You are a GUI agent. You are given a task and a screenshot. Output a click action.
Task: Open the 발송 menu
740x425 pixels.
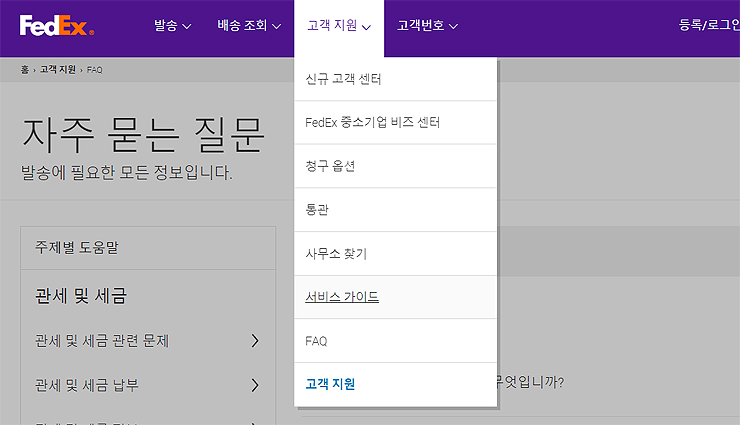click(x=173, y=25)
